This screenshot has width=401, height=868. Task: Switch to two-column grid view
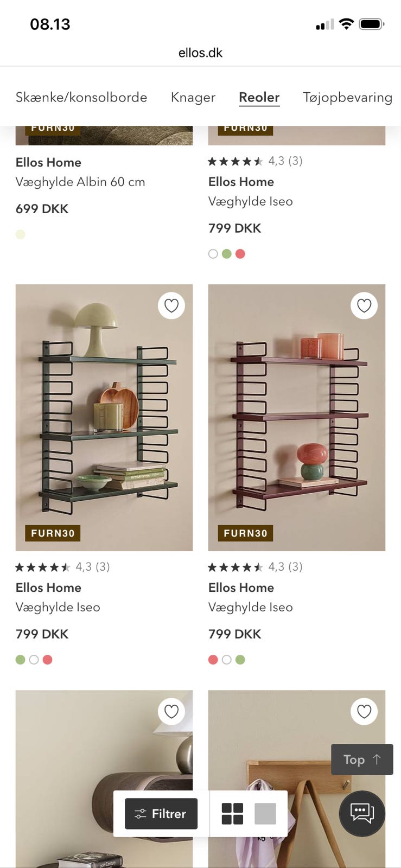(232, 814)
